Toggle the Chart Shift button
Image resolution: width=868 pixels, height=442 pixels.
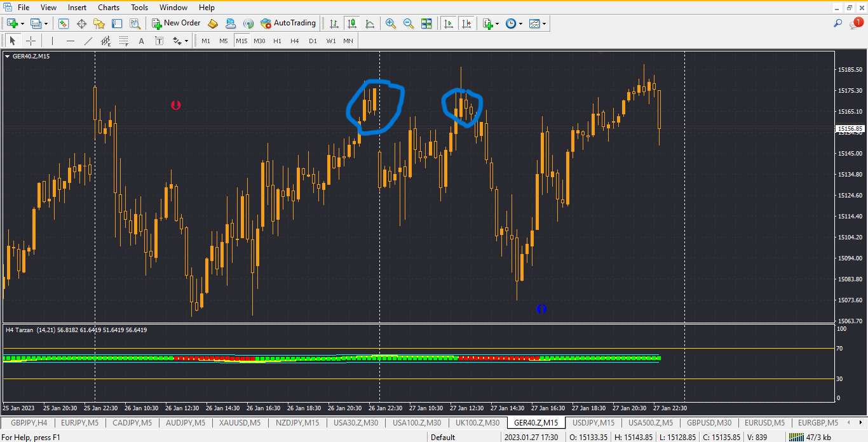point(466,23)
